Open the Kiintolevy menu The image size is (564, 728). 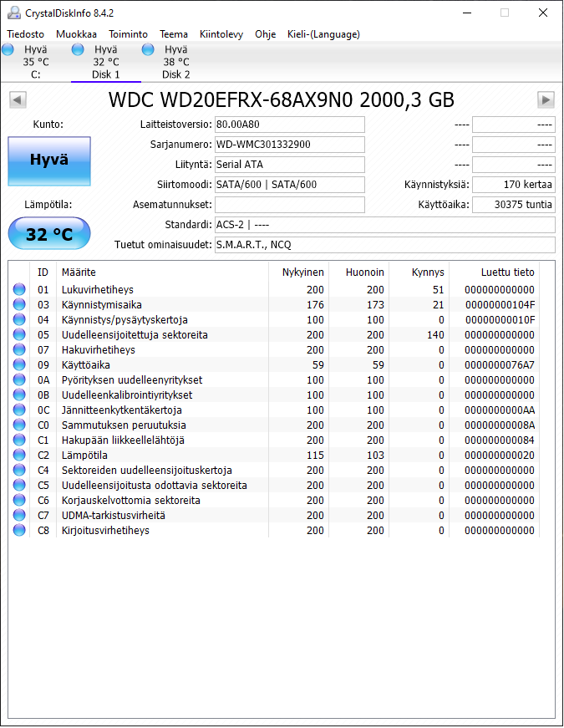pos(221,34)
